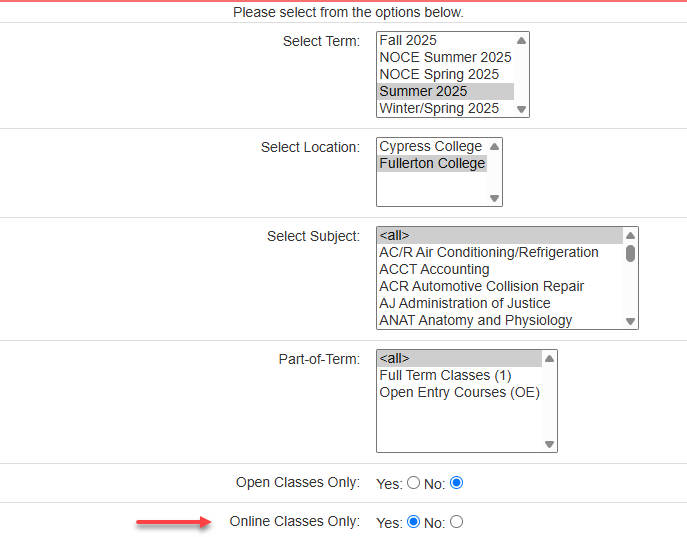Click down arrow in Select Term list
This screenshot has width=687, height=537.
[x=521, y=109]
